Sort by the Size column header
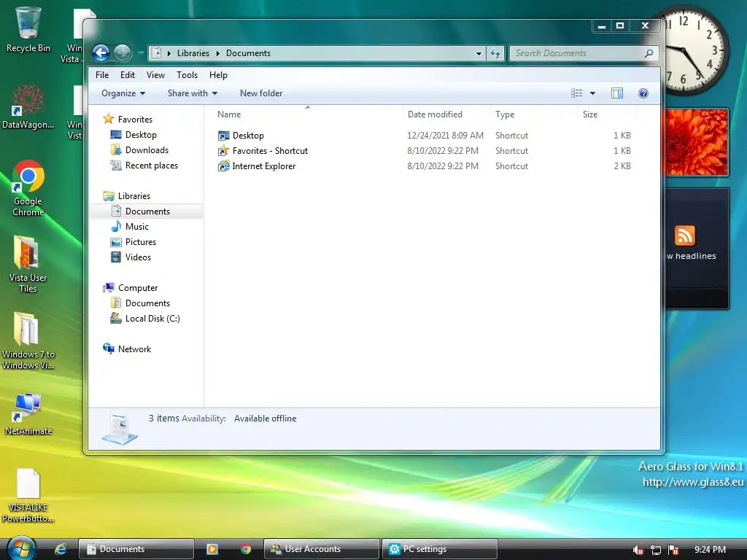747x560 pixels. pyautogui.click(x=607, y=114)
